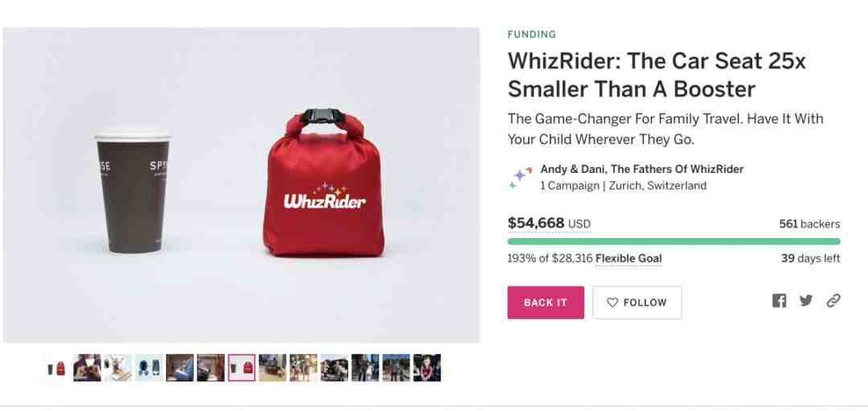The image size is (868, 411).
Task: Click the 561 backers count
Action: tap(809, 224)
